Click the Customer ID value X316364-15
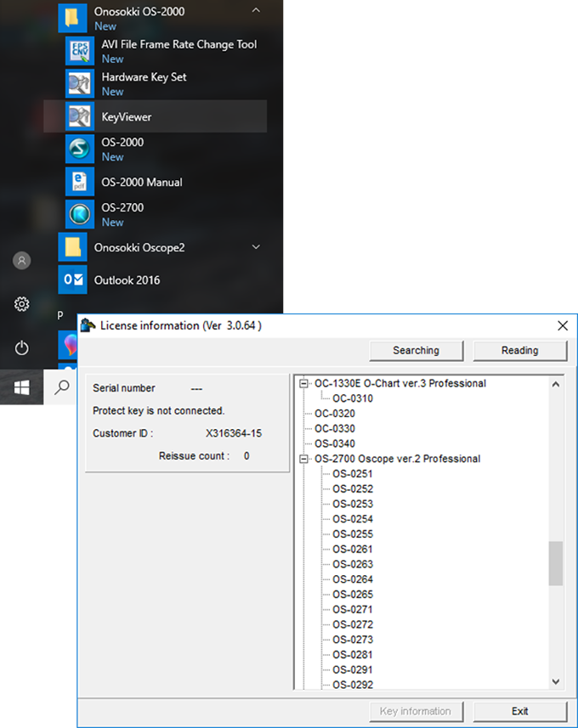Viewport: 578px width, 728px height. tap(234, 433)
